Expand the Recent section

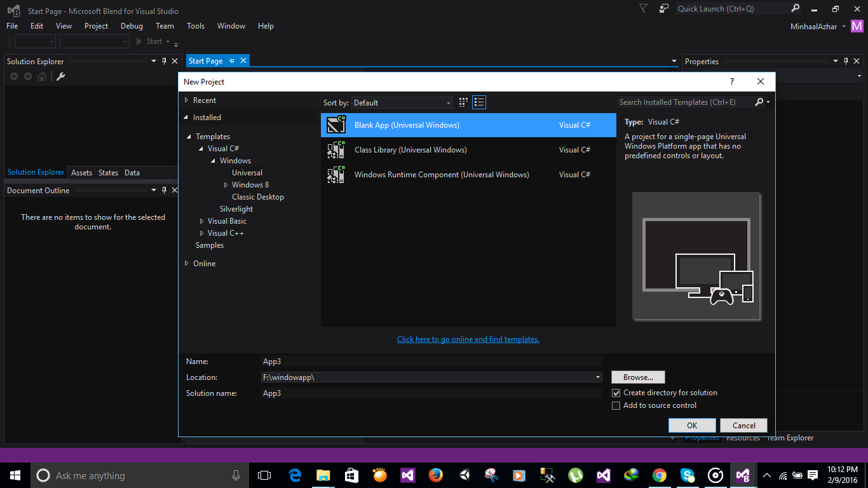[186, 100]
